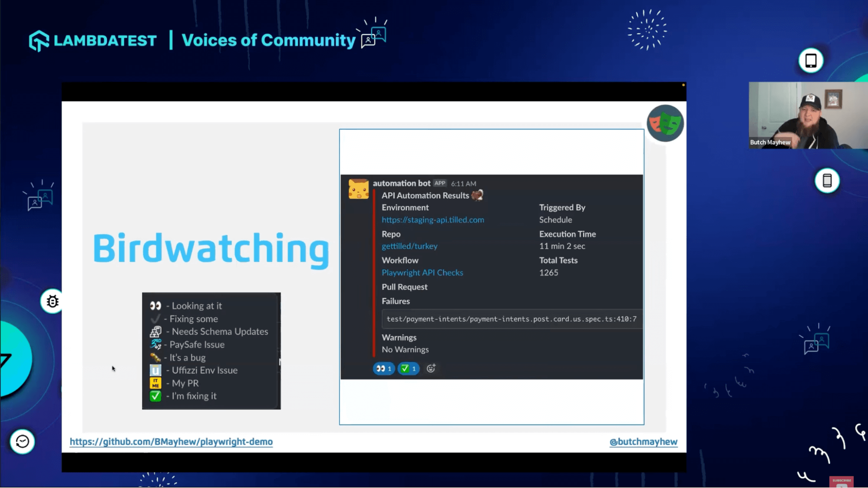This screenshot has height=488, width=868.
Task: Click the automation bot avatar
Action: coord(358,189)
